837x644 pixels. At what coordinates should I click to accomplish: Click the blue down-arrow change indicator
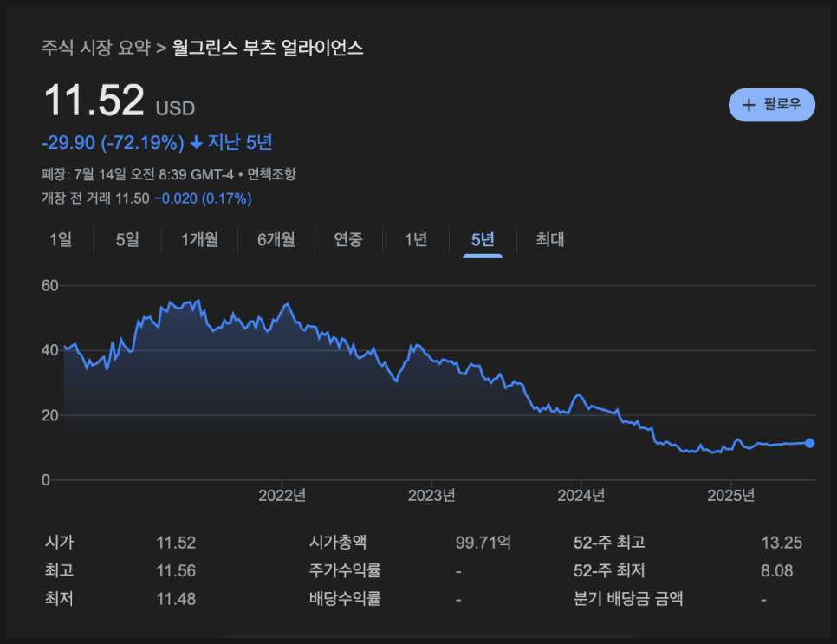(197, 142)
